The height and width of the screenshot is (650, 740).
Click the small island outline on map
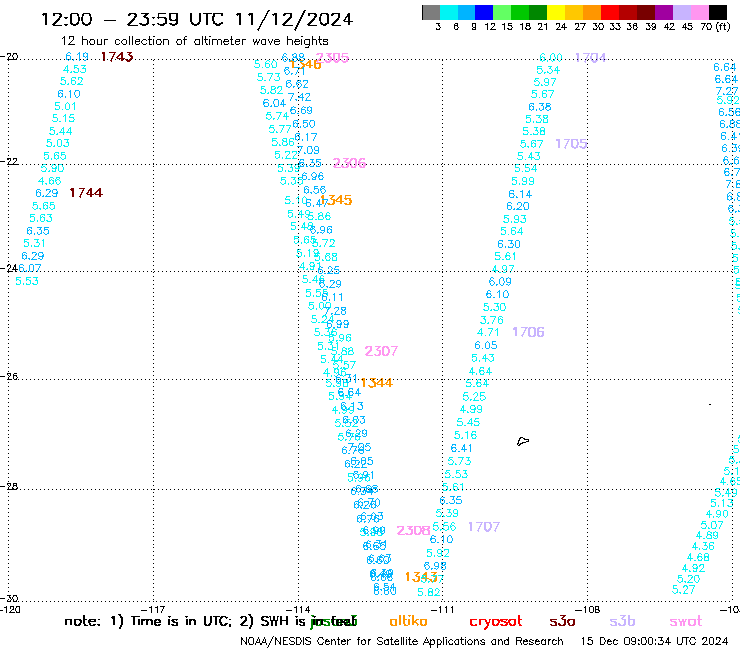tap(523, 441)
